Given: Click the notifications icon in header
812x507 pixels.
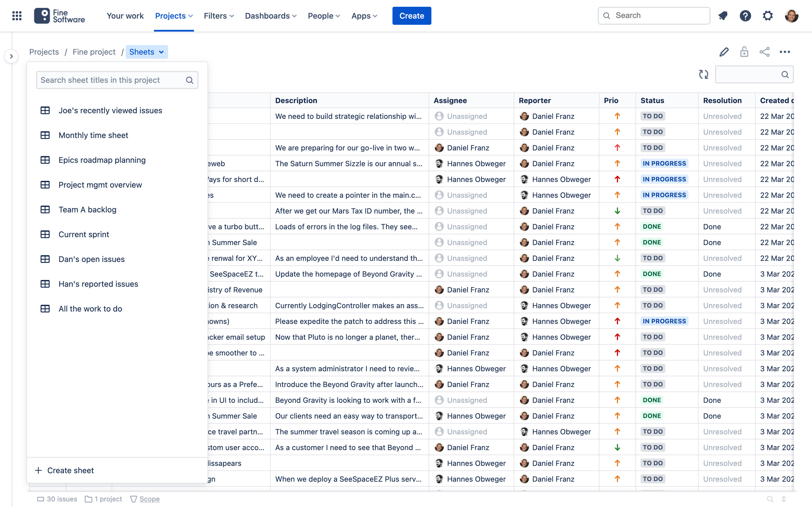Looking at the screenshot, I should [x=723, y=16].
